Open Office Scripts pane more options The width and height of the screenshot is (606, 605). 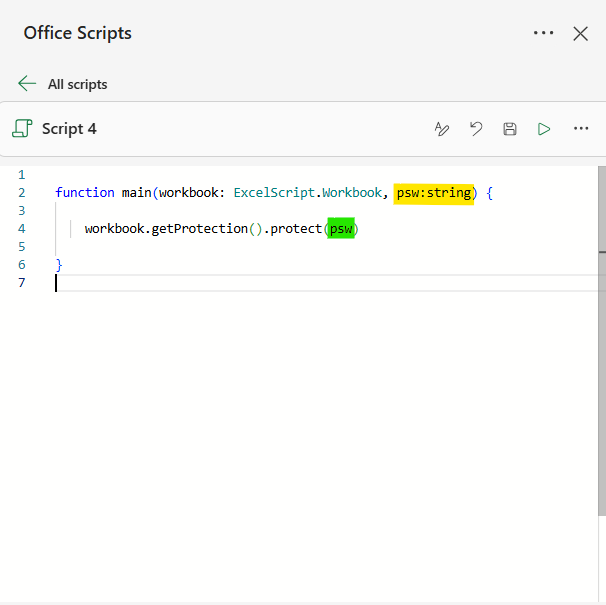pos(543,33)
